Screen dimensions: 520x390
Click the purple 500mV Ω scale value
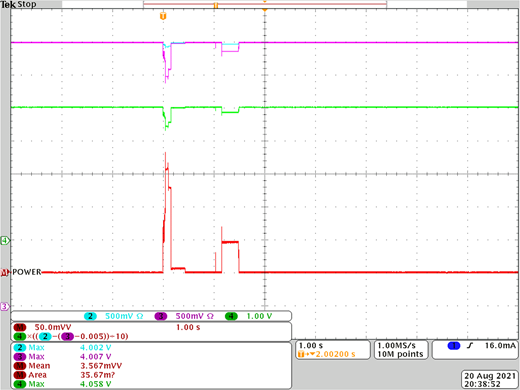[x=195, y=316]
